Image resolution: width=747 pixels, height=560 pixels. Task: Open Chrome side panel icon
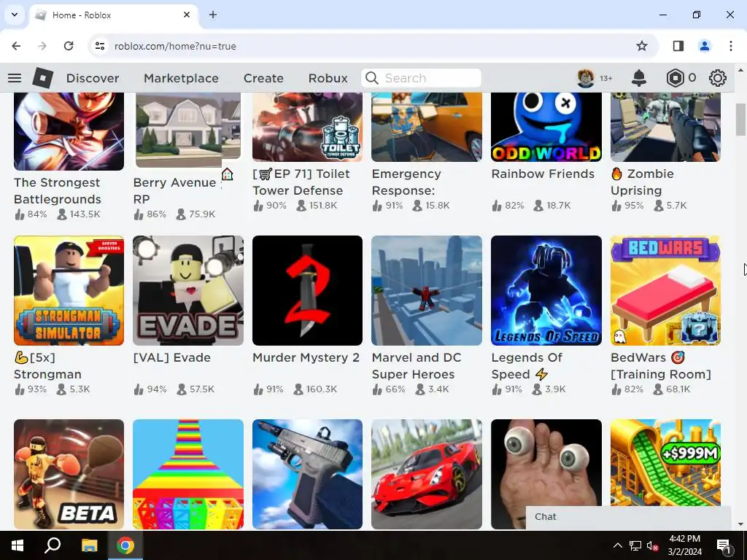click(x=678, y=46)
